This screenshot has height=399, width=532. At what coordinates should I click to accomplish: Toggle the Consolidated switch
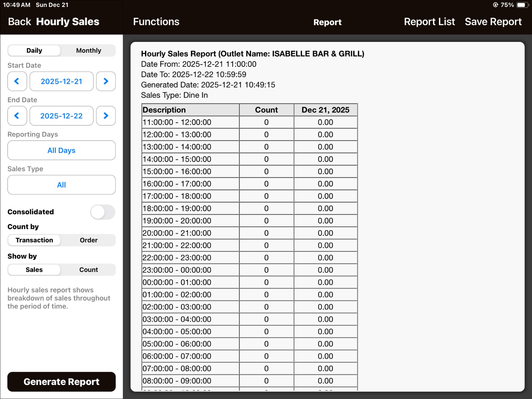(x=103, y=212)
